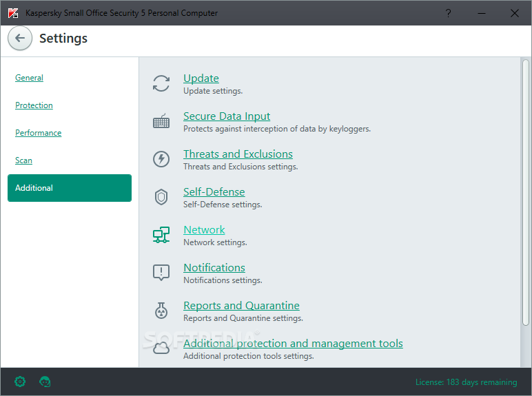Click 'Network settings.' description text
This screenshot has height=396, width=532.
click(x=215, y=242)
